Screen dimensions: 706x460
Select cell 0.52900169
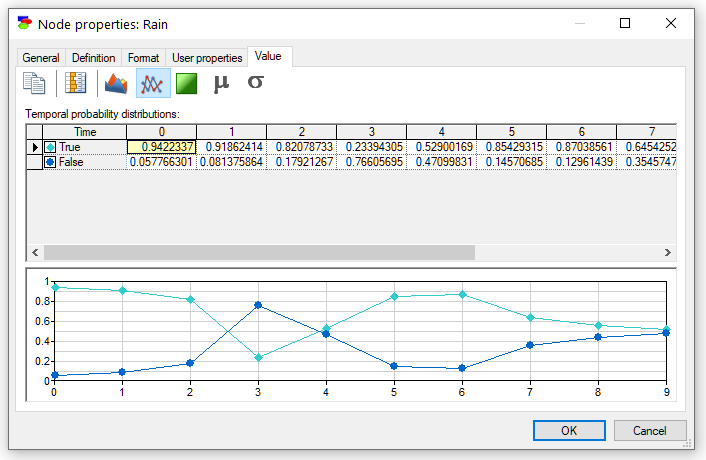tap(442, 147)
